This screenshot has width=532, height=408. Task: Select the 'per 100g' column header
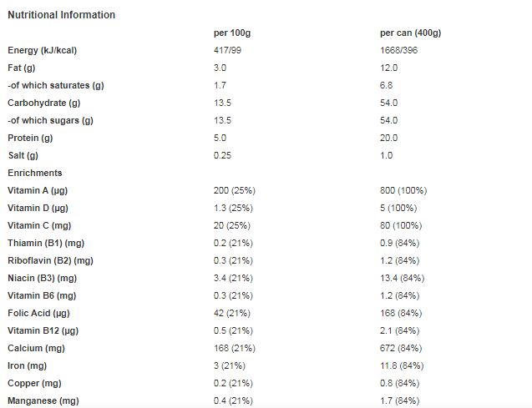coord(232,33)
